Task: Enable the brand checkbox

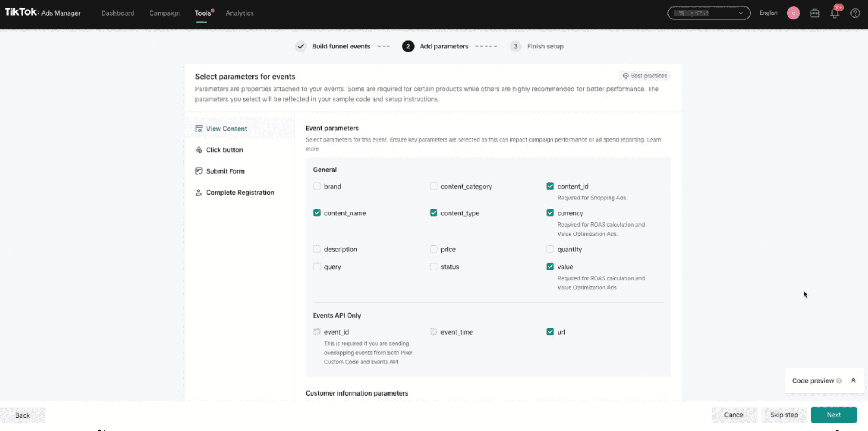Action: 317,186
